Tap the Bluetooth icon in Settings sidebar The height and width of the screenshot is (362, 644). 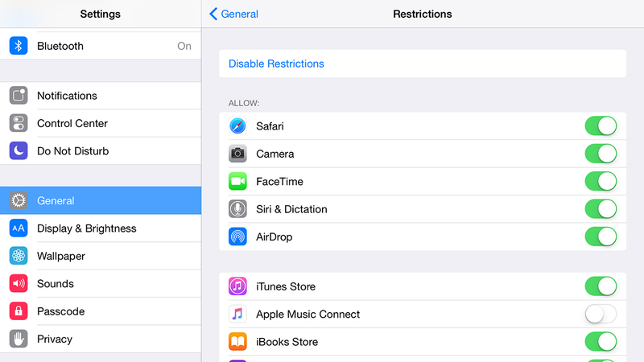pos(19,46)
